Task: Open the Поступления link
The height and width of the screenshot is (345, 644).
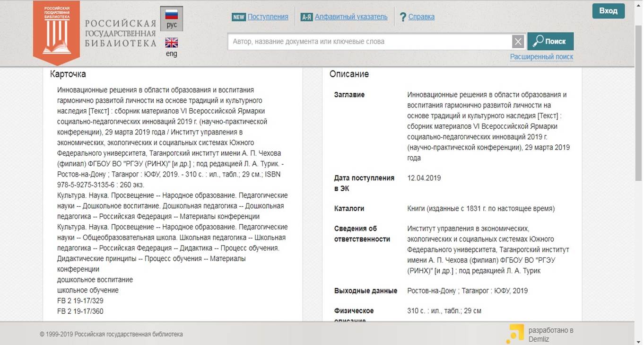Action: point(268,17)
